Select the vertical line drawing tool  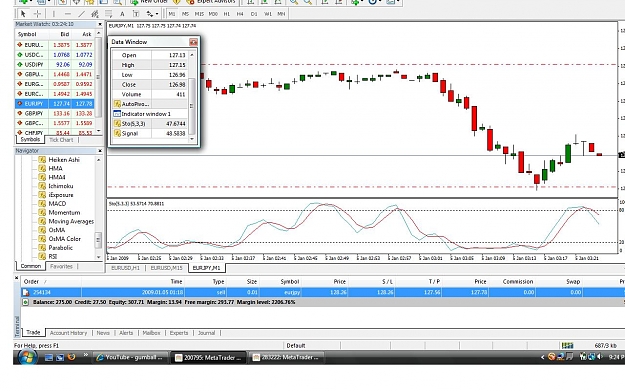pos(53,14)
